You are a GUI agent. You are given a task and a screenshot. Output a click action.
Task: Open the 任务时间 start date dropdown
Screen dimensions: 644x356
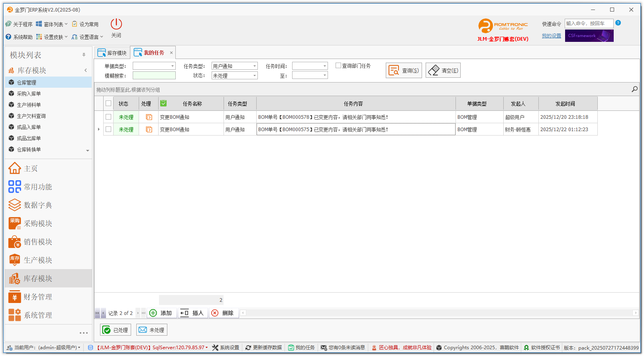tap(325, 66)
